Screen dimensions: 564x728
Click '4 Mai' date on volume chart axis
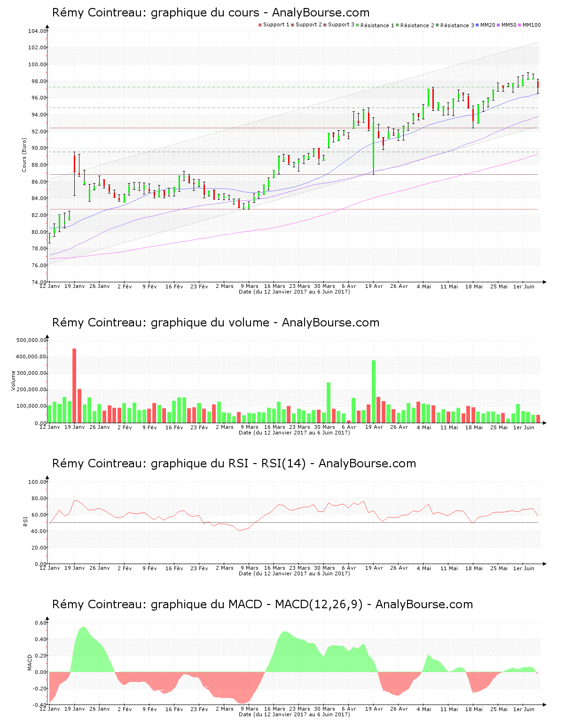pyautogui.click(x=424, y=427)
